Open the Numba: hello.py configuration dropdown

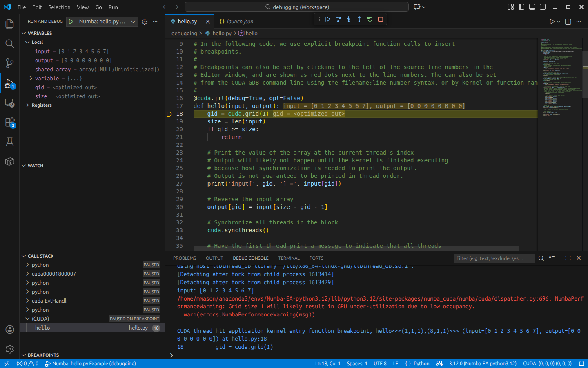[133, 21]
